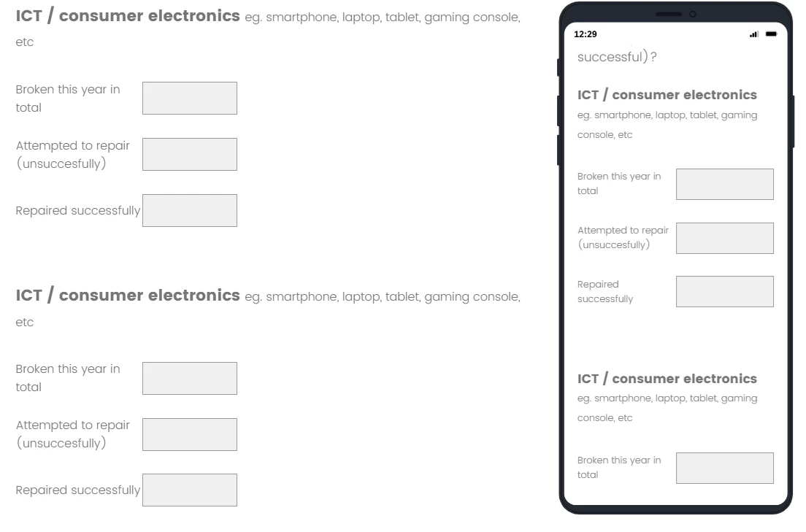
Task: Click the 'successful)?' text in phone preview
Action: pos(617,56)
